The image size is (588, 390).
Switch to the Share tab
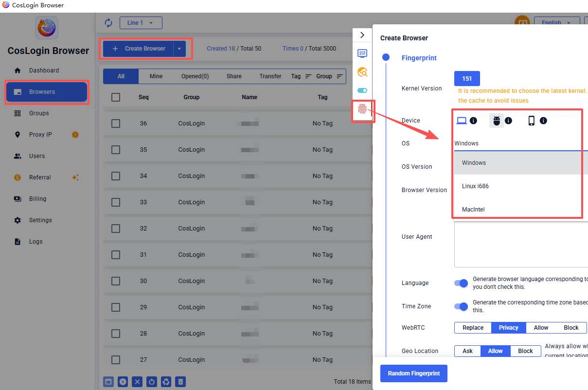[234, 76]
